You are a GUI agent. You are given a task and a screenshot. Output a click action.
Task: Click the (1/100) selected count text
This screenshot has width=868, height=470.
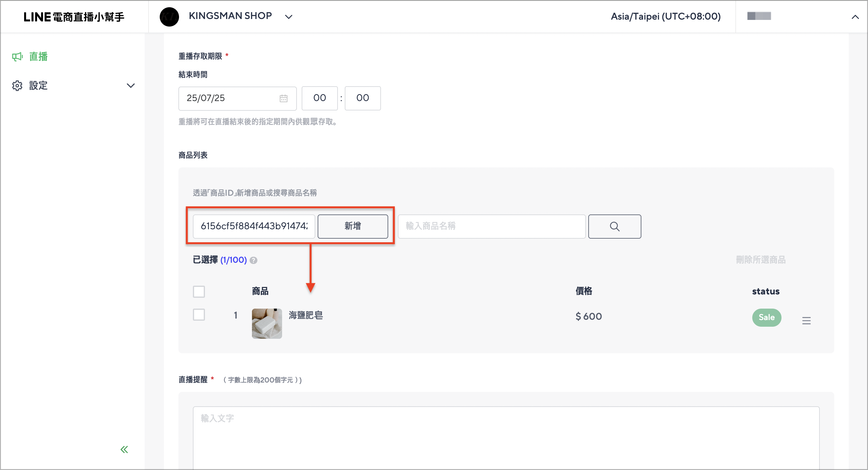click(x=234, y=260)
